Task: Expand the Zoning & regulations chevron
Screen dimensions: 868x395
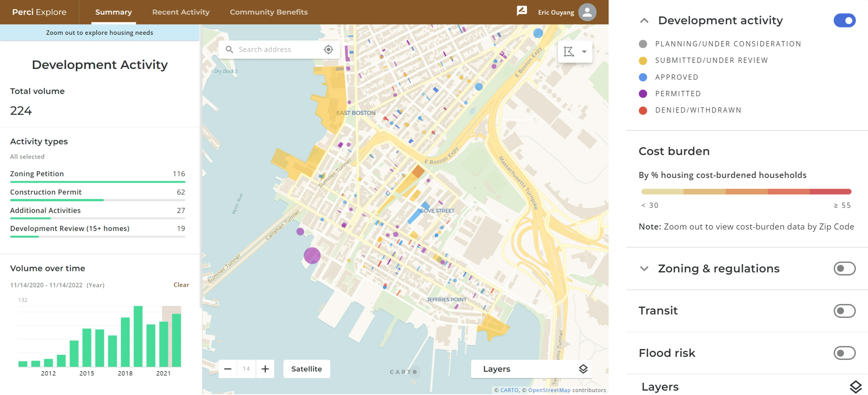Action: [x=644, y=268]
